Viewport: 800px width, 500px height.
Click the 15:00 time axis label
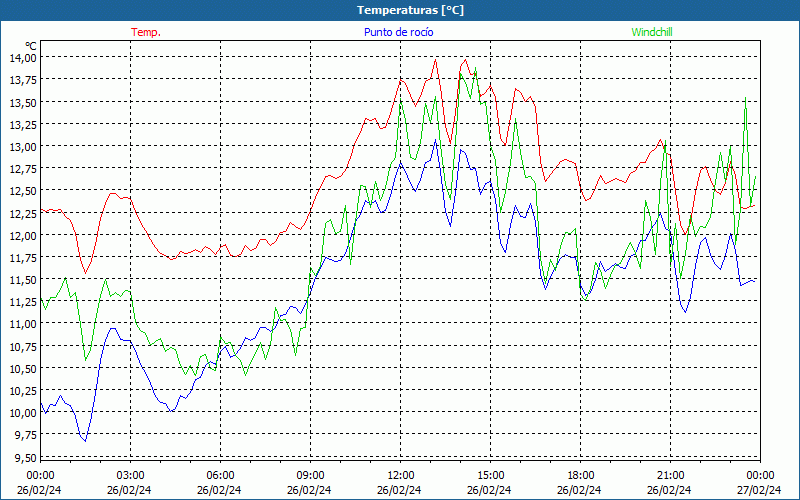[490, 476]
